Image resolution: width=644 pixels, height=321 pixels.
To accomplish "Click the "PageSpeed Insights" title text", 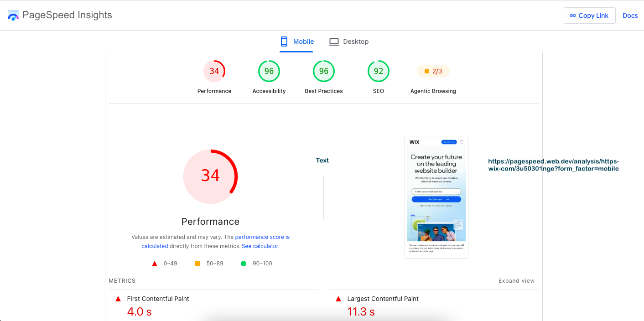I will (x=67, y=15).
